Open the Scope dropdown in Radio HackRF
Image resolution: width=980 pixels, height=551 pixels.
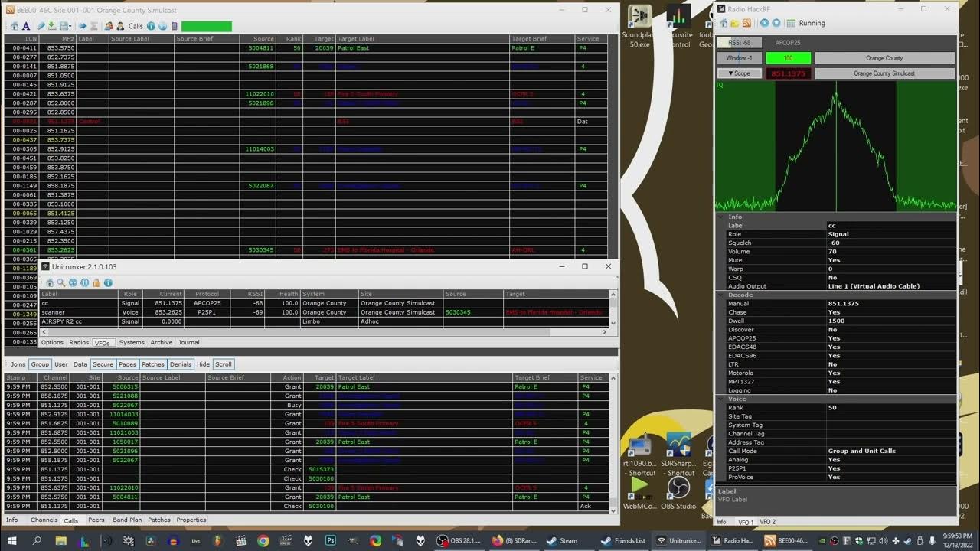coord(739,73)
